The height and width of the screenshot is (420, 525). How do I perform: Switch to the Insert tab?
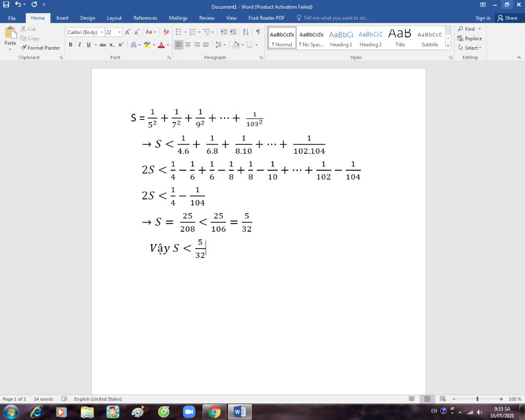click(x=62, y=18)
